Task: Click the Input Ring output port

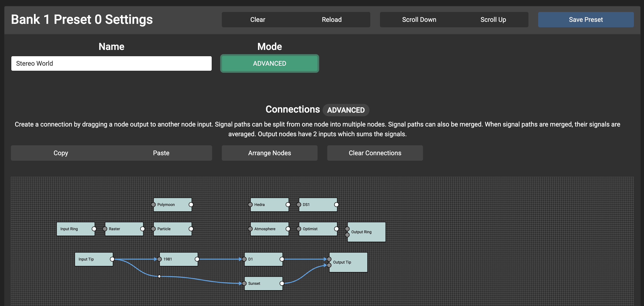Action: pos(94,229)
